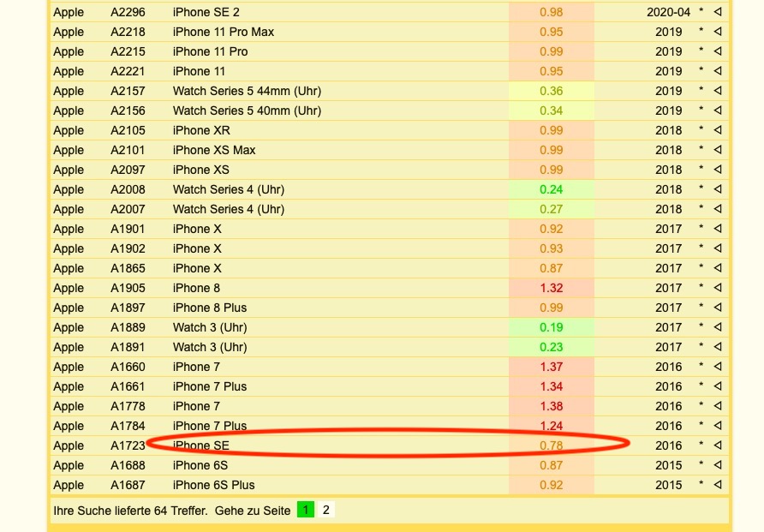Click model number A1687
This screenshot has height=532, width=764.
click(128, 485)
